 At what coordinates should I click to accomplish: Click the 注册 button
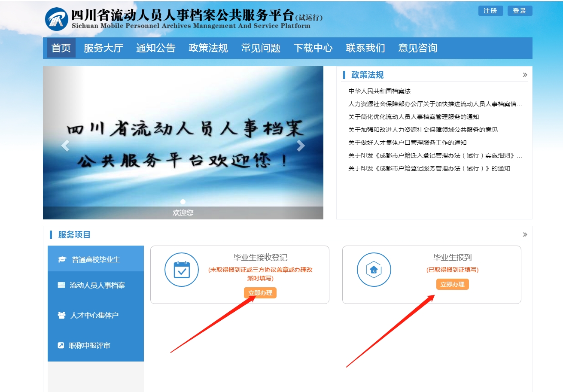pos(490,11)
